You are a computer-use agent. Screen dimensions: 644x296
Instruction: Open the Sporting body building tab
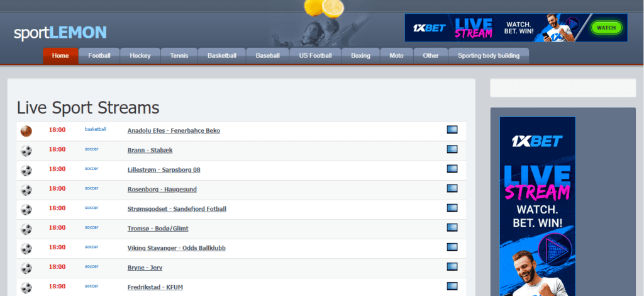tap(489, 56)
